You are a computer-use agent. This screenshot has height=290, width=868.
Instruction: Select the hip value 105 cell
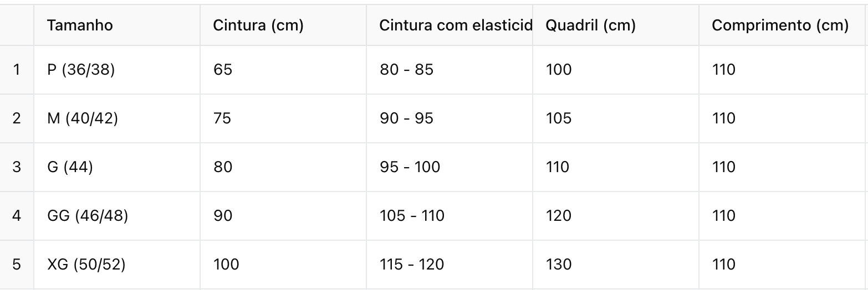616,118
